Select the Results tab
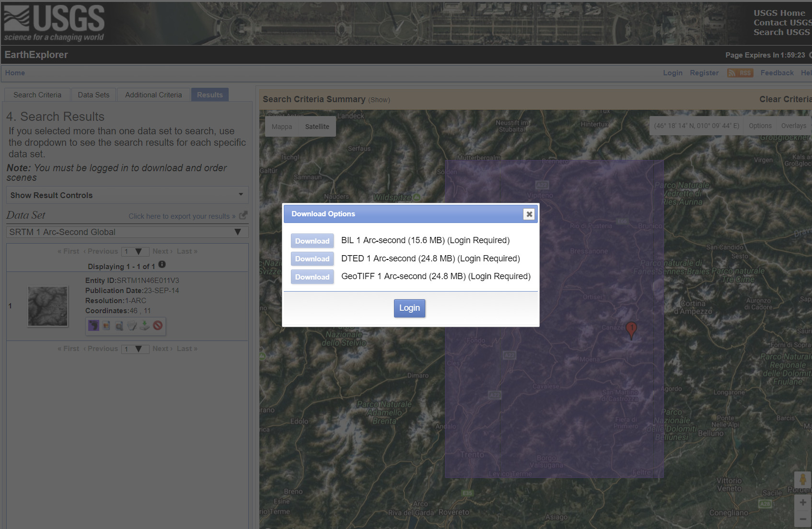 [x=210, y=95]
